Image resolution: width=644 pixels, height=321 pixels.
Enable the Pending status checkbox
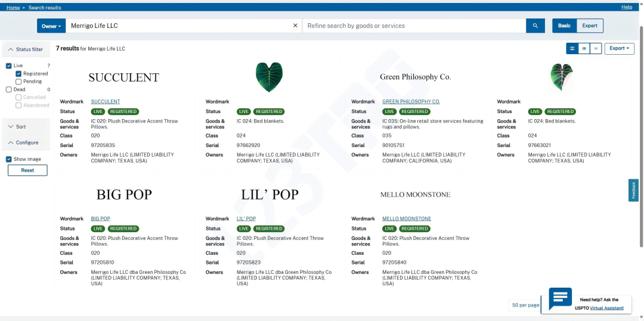[x=18, y=82]
